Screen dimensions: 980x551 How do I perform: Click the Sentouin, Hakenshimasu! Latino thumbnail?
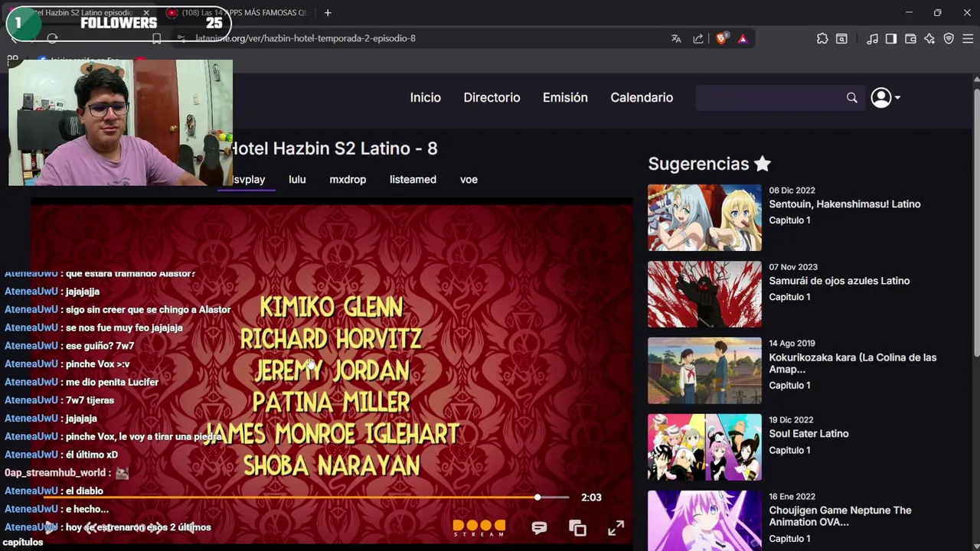[x=704, y=217]
